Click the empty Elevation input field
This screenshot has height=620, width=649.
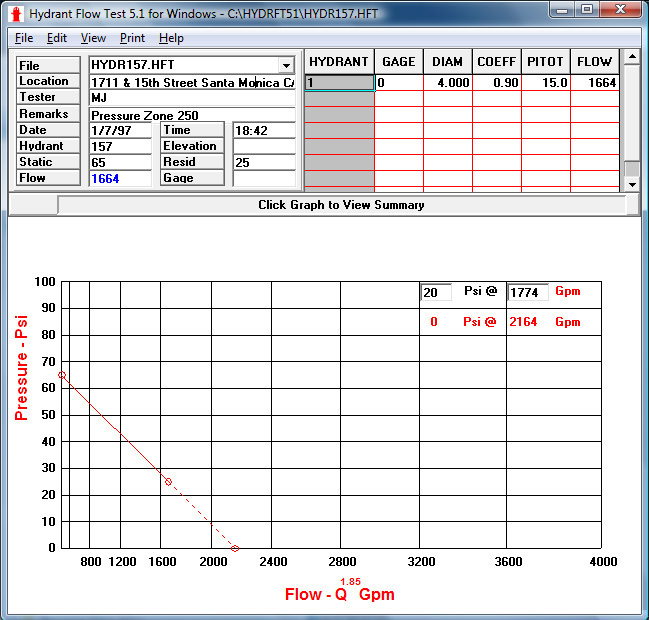(264, 146)
